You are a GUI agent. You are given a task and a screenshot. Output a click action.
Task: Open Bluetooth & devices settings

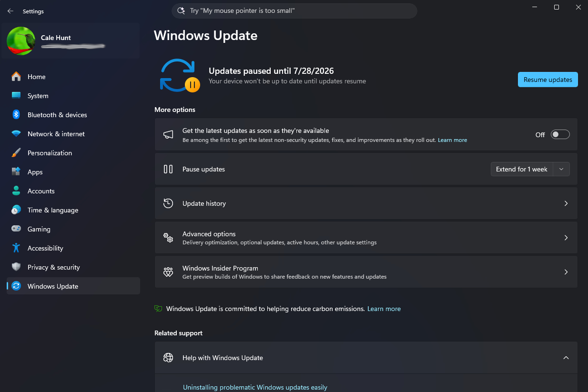[x=73, y=115]
